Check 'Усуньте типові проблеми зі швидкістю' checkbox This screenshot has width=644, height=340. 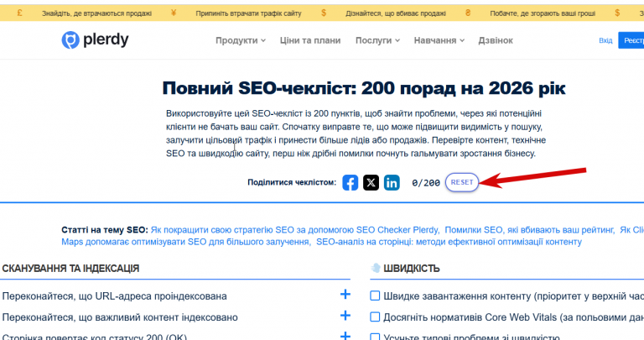point(375,337)
